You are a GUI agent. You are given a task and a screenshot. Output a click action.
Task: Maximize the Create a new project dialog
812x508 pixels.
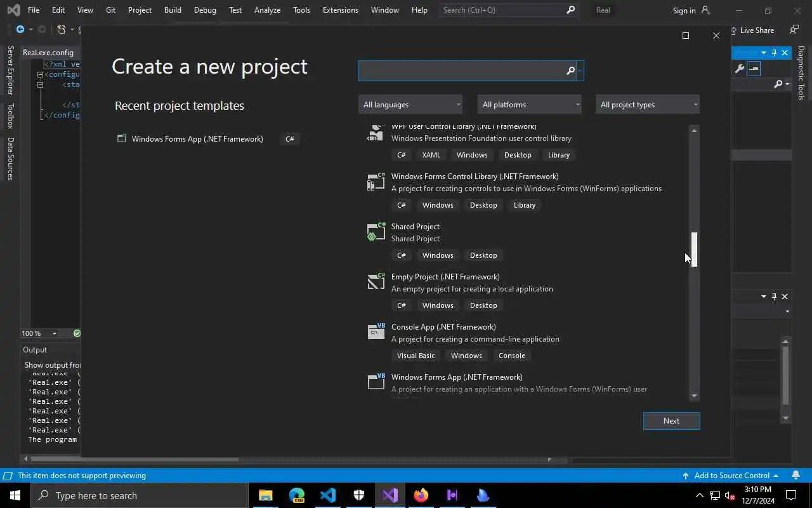coord(685,36)
